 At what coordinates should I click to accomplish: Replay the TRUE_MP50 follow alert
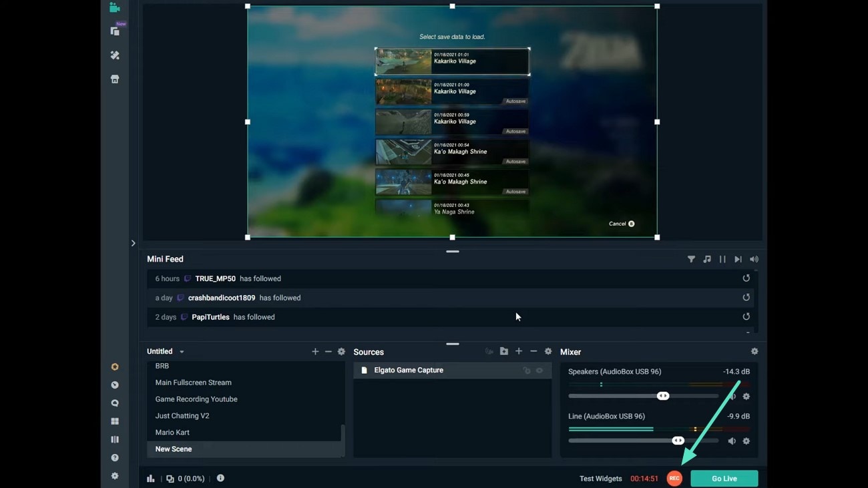[x=746, y=278]
